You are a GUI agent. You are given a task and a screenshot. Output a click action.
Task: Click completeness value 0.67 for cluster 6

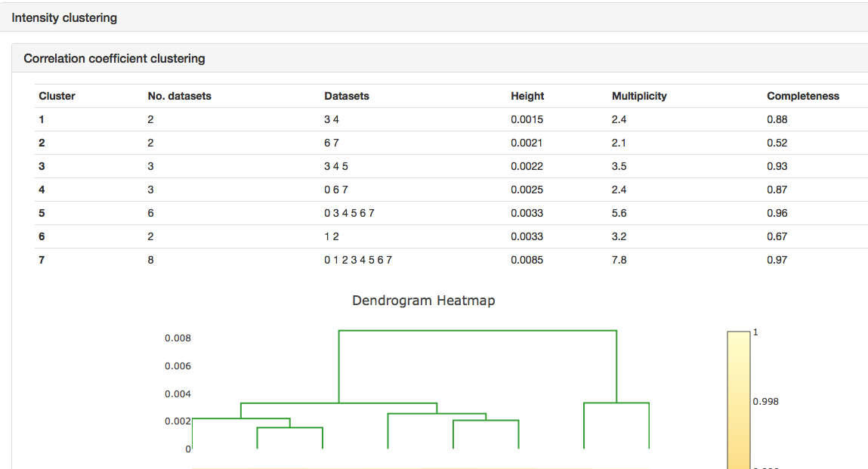pos(777,236)
